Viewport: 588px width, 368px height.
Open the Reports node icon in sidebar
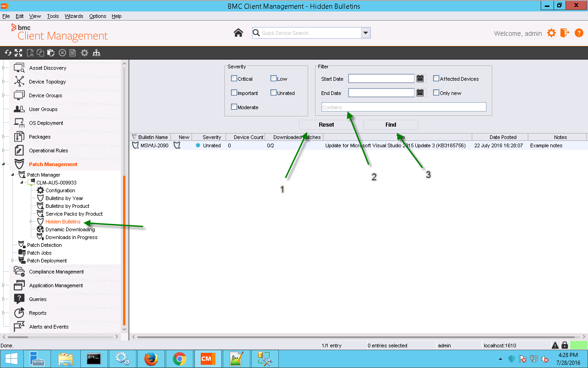click(x=19, y=313)
